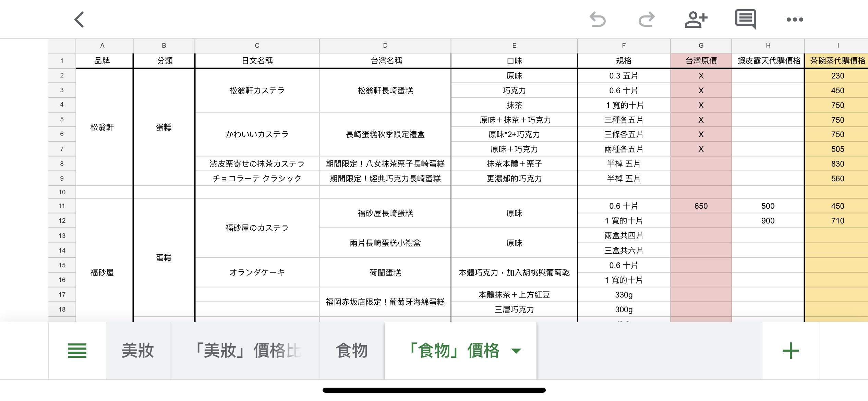Select column C header
This screenshot has width=868, height=401.
point(257,46)
